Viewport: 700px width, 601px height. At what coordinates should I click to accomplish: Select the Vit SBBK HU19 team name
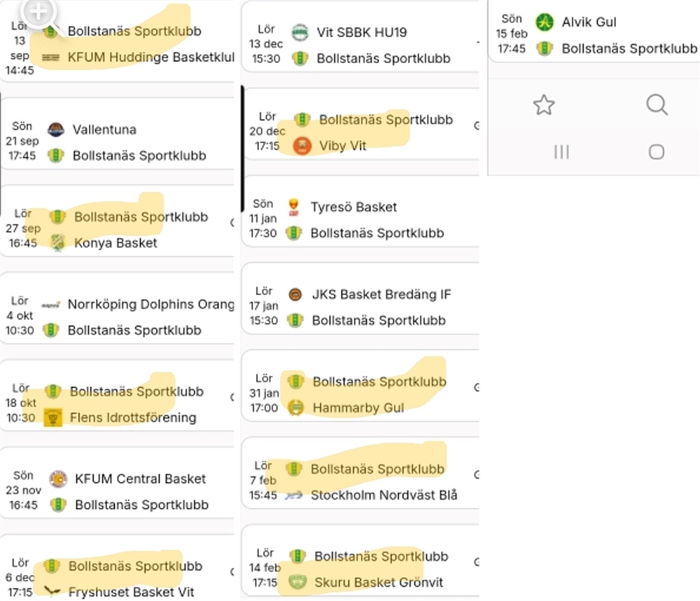tap(362, 32)
